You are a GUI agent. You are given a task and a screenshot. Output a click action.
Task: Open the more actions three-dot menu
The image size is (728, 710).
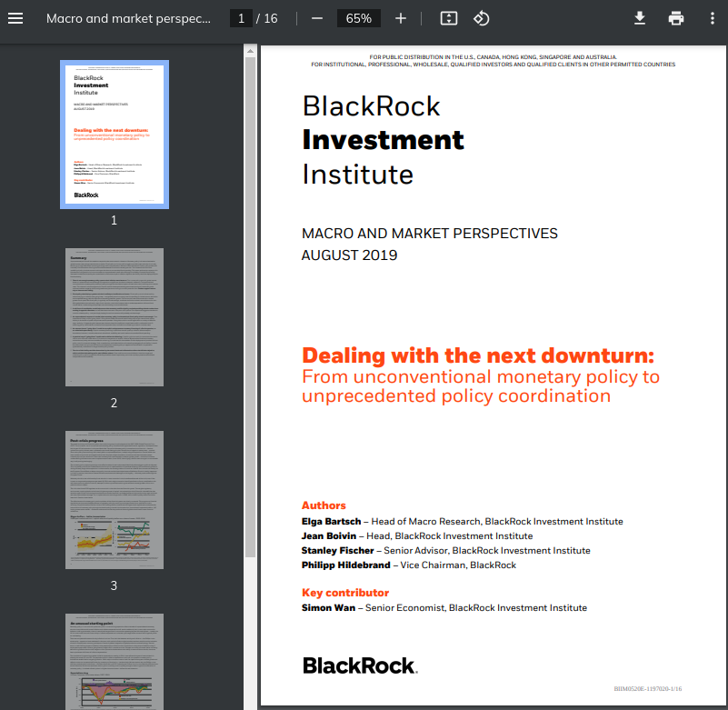(x=712, y=18)
